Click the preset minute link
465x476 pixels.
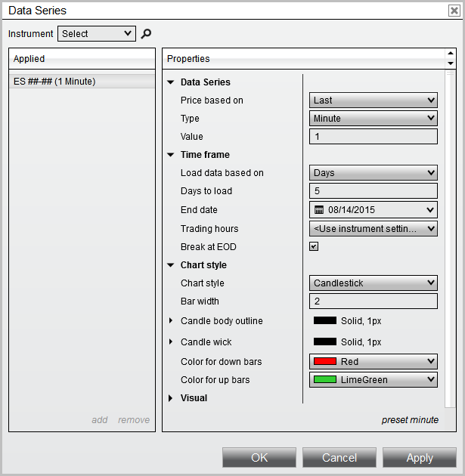[409, 420]
